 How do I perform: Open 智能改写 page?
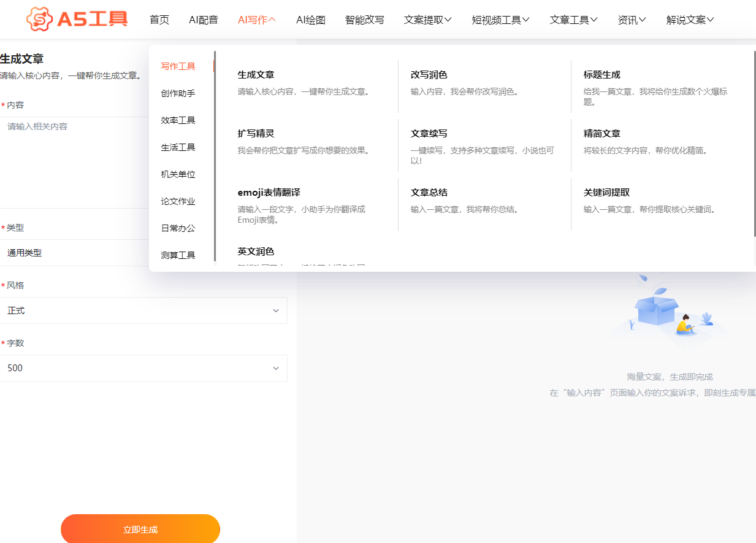coord(365,20)
